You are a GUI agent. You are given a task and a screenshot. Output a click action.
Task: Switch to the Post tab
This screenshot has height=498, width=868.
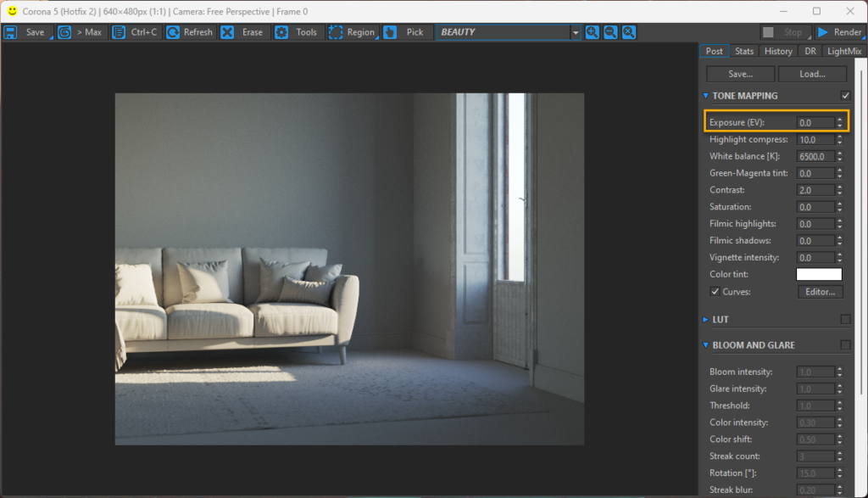click(x=714, y=51)
